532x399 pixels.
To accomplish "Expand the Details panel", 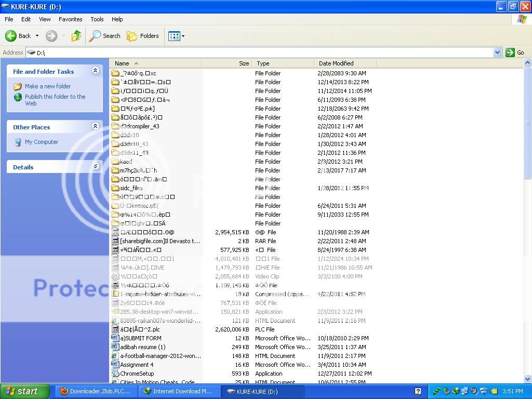I will tap(95, 167).
